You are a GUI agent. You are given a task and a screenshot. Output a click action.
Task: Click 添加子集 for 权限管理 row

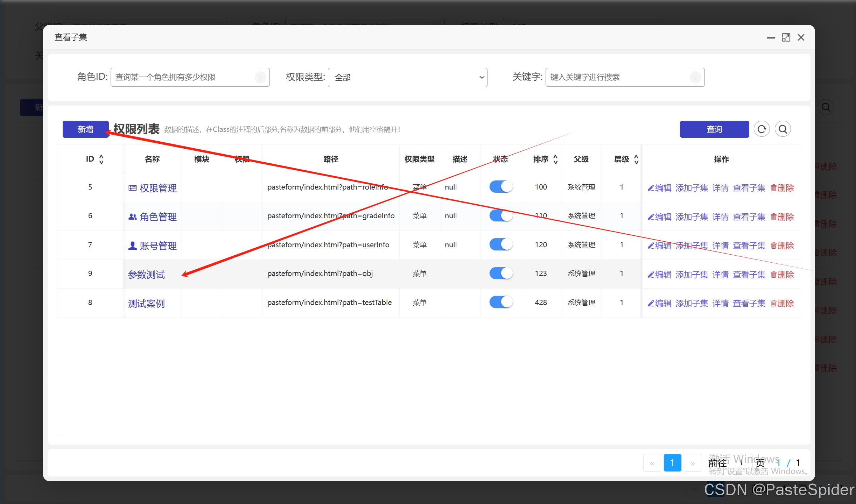(692, 188)
